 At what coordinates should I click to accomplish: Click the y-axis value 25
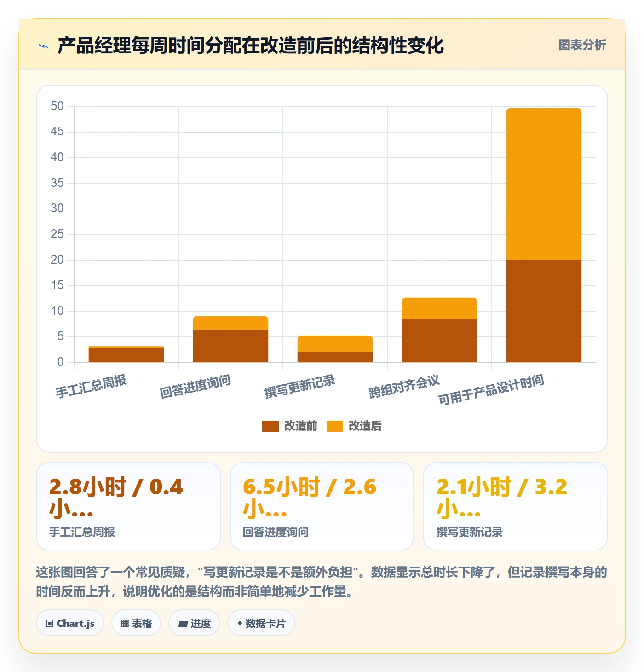pyautogui.click(x=57, y=234)
